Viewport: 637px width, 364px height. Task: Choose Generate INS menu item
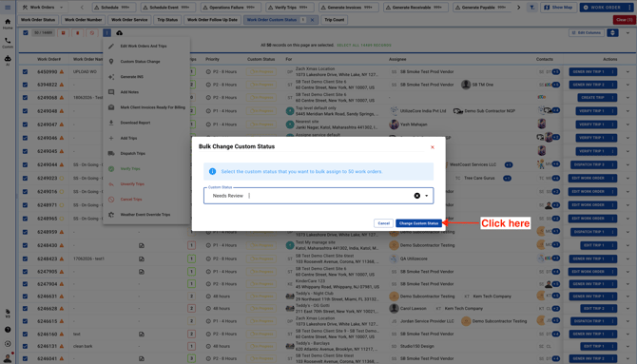(146, 77)
